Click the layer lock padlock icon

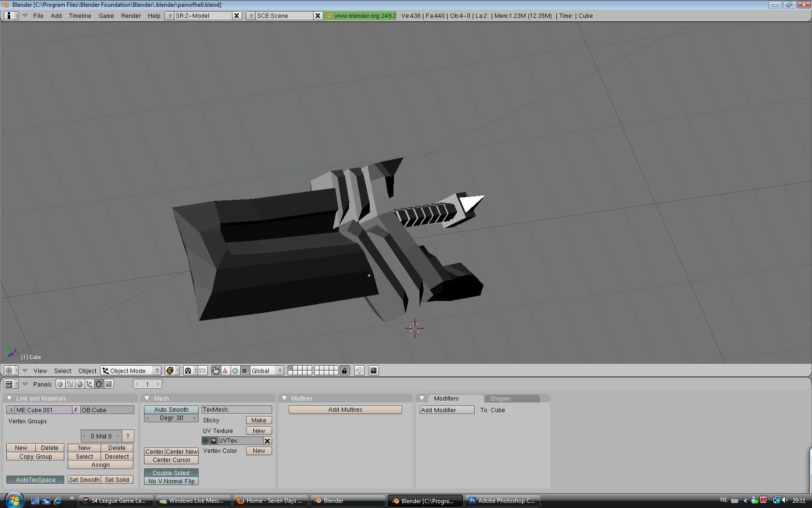pyautogui.click(x=344, y=371)
